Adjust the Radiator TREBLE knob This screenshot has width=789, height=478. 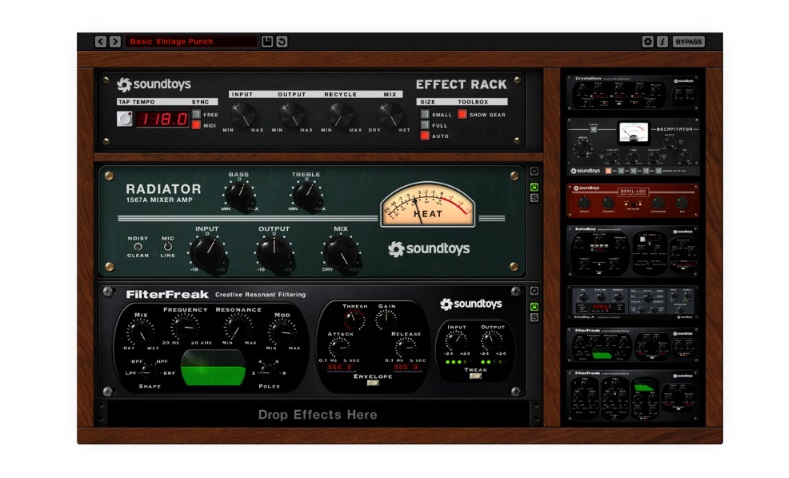point(307,195)
